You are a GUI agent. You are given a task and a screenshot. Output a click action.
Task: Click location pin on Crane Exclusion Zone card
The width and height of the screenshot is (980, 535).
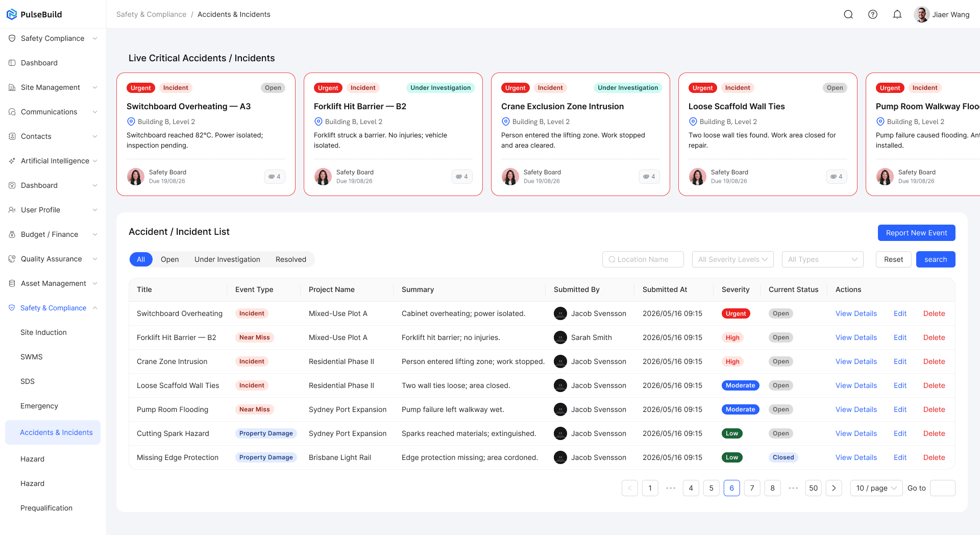point(506,121)
